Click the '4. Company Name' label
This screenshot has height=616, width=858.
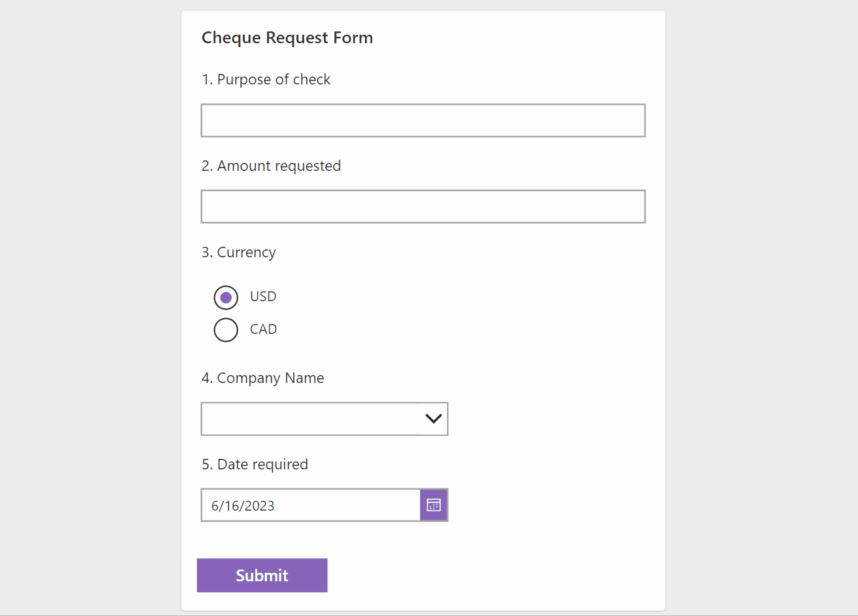[x=262, y=378]
